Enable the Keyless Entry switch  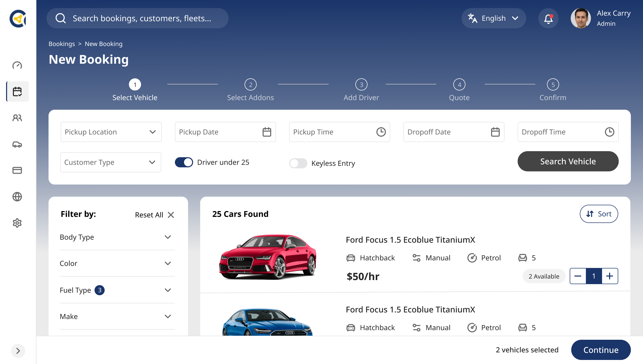coord(298,163)
